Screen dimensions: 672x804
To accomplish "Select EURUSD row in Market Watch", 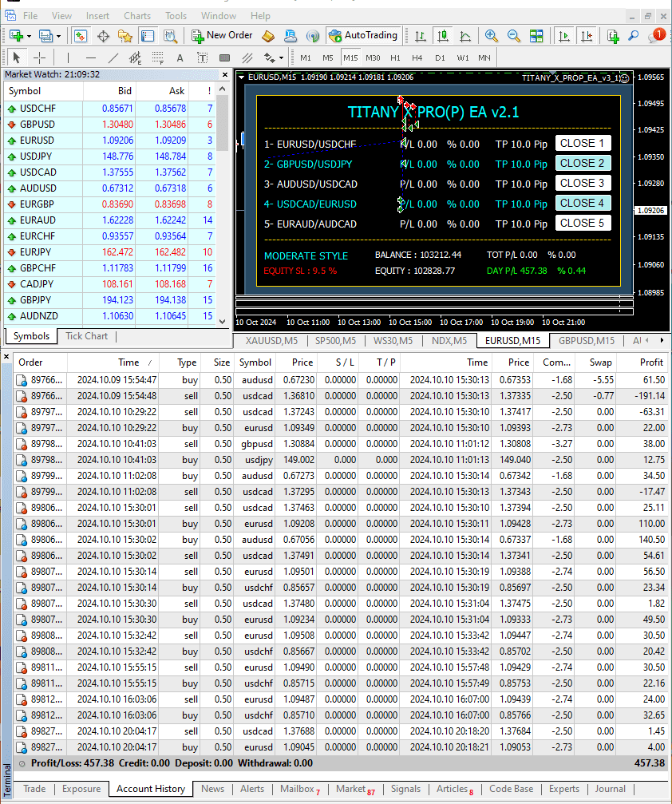I will 109,141.
